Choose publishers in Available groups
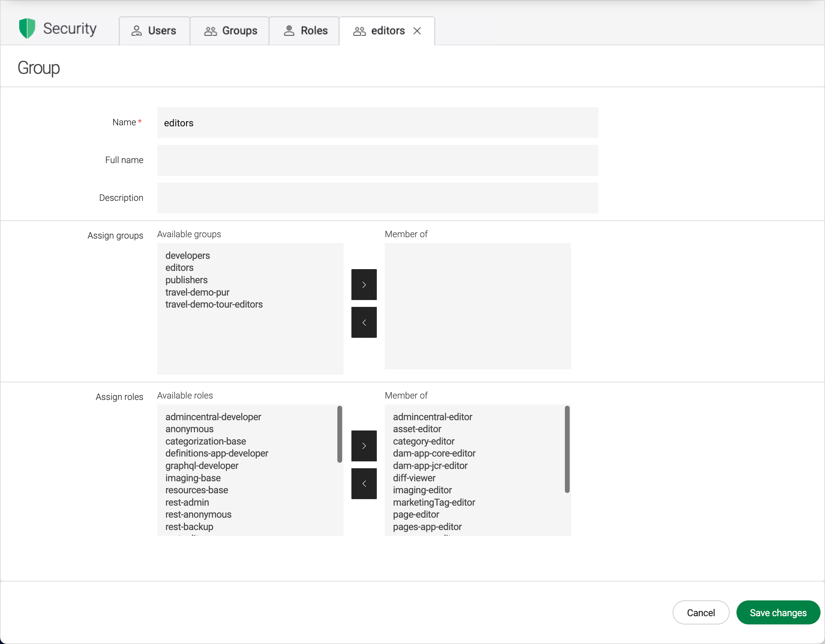This screenshot has width=825, height=644. pos(186,280)
